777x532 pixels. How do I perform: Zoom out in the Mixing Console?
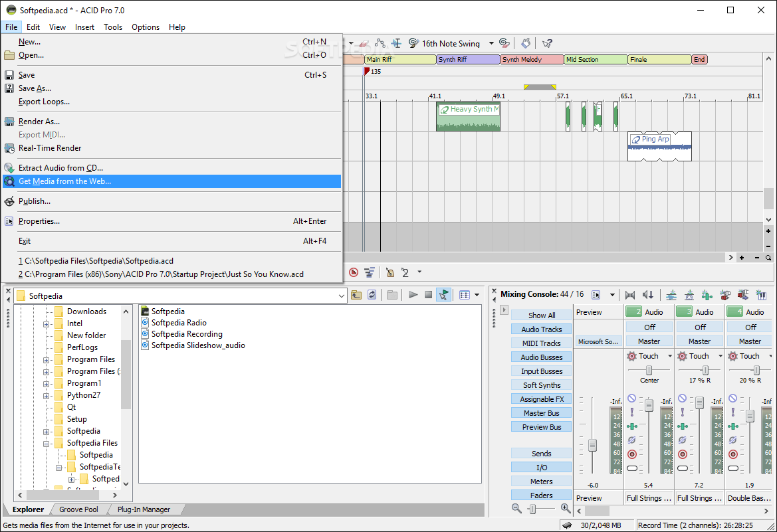[516, 508]
